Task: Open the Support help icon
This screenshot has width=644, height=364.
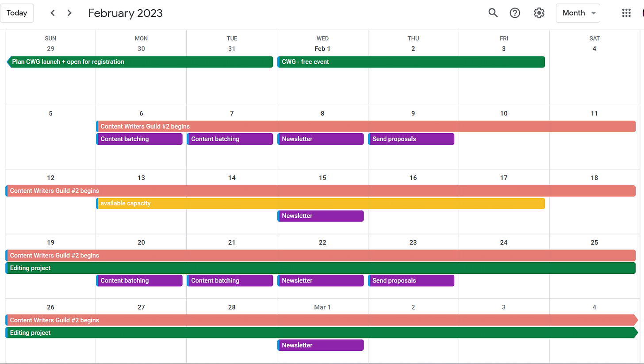Action: pyautogui.click(x=515, y=13)
